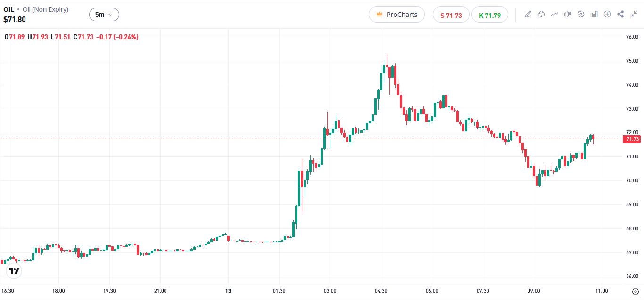Image resolution: width=644 pixels, height=301 pixels.
Task: Click the 04:30 label on time axis
Action: 381,291
